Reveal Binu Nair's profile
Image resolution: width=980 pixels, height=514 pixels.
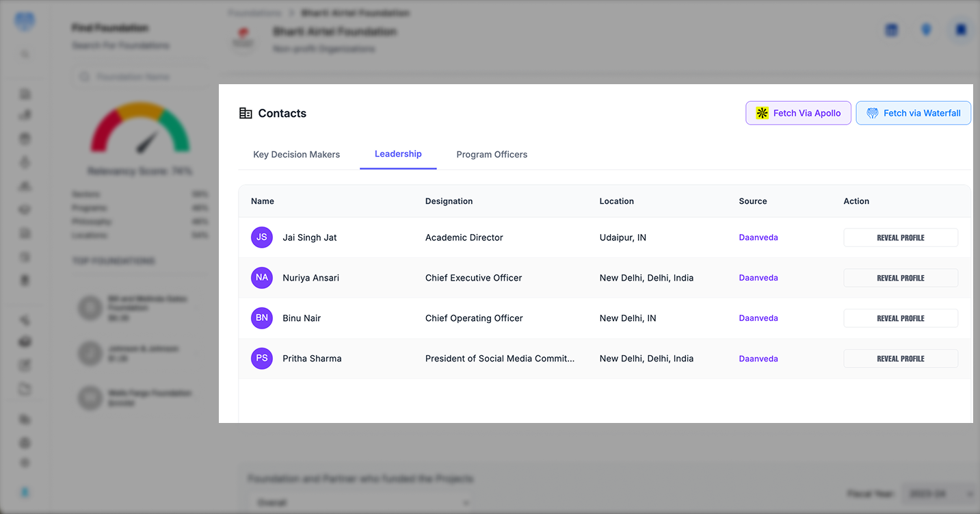(900, 318)
